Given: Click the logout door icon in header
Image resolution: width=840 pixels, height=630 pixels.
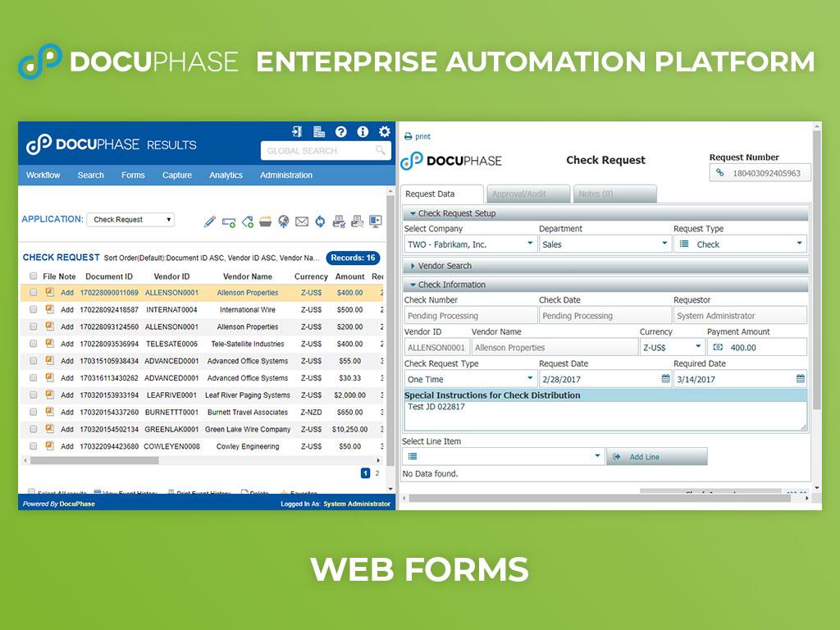Looking at the screenshot, I should pyautogui.click(x=297, y=131).
